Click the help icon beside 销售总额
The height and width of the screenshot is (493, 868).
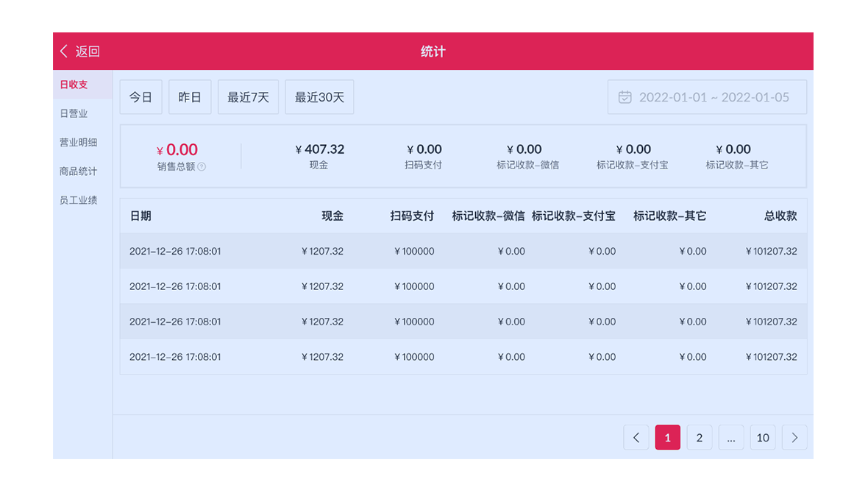pyautogui.click(x=202, y=167)
